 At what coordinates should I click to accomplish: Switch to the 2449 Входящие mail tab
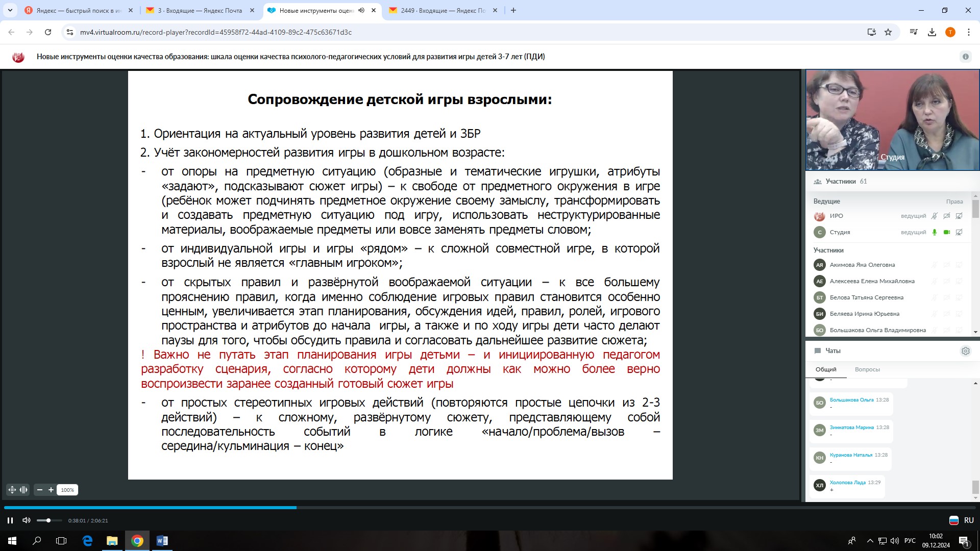point(443,10)
